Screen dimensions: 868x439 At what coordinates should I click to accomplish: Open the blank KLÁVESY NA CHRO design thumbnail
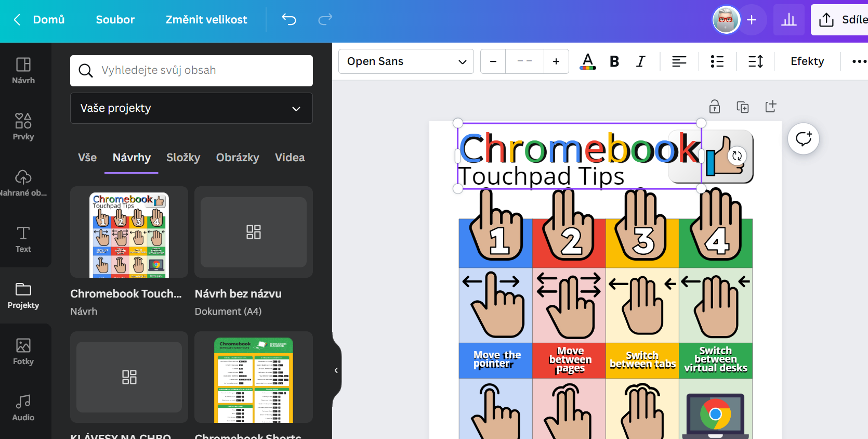tap(129, 378)
